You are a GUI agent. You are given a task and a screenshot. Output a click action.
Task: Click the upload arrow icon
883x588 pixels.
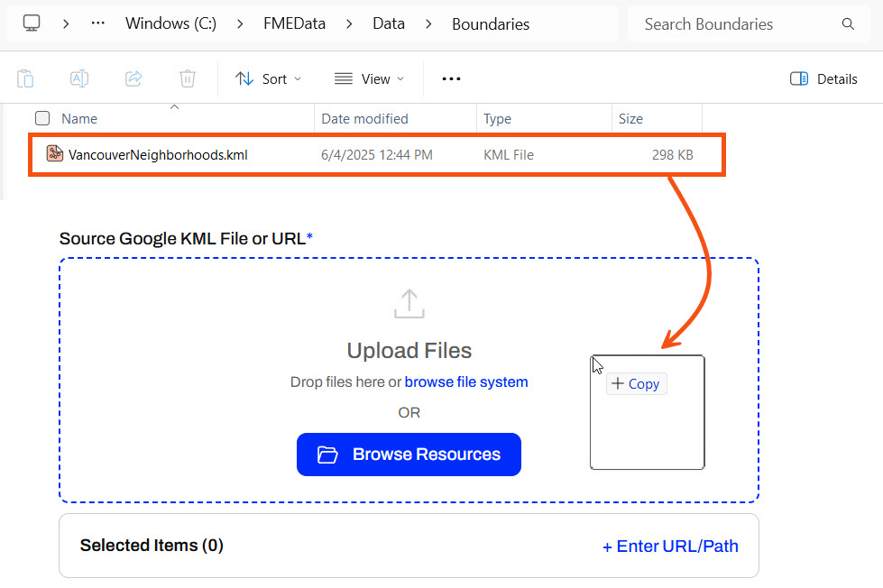click(x=409, y=304)
